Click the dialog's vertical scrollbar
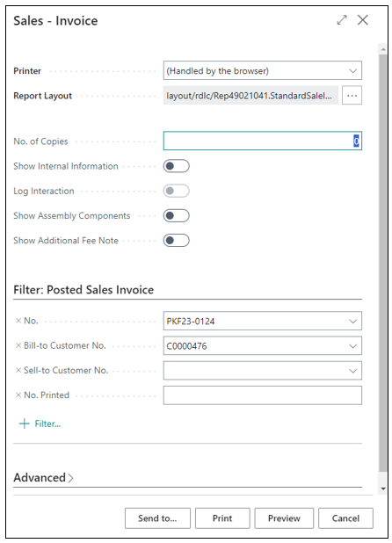The height and width of the screenshot is (543, 392). click(382, 264)
